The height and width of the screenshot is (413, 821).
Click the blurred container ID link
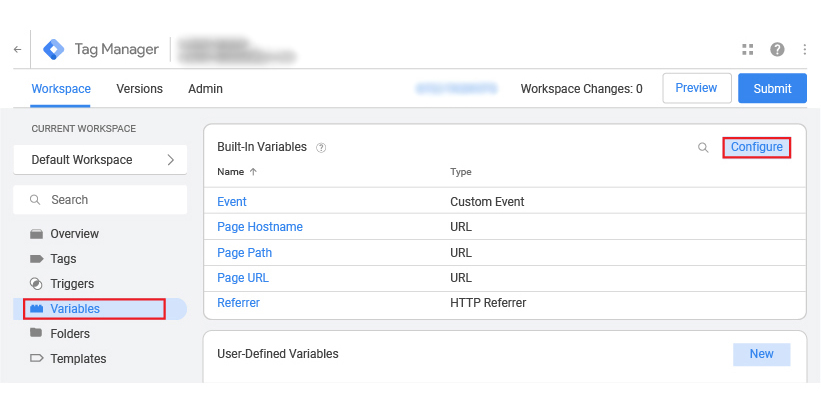coord(456,89)
